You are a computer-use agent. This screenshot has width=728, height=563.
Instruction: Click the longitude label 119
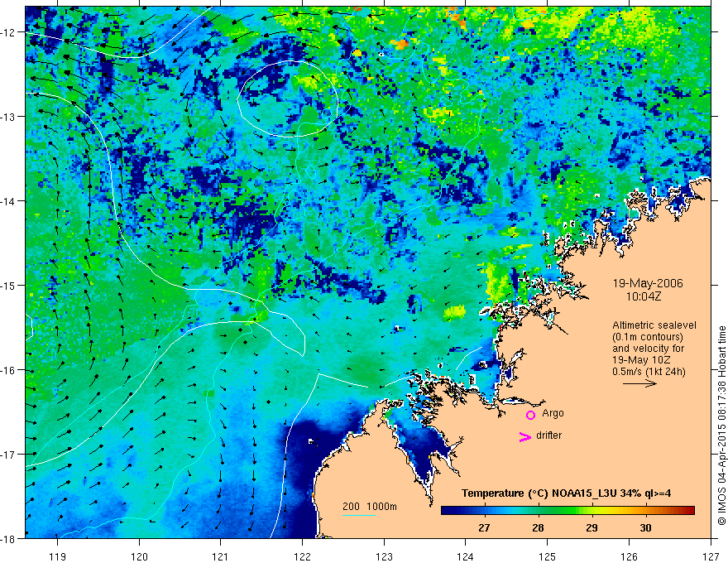click(58, 556)
